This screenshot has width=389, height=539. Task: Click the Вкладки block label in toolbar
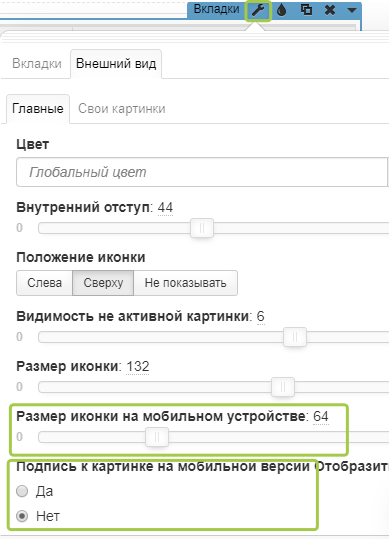[216, 9]
